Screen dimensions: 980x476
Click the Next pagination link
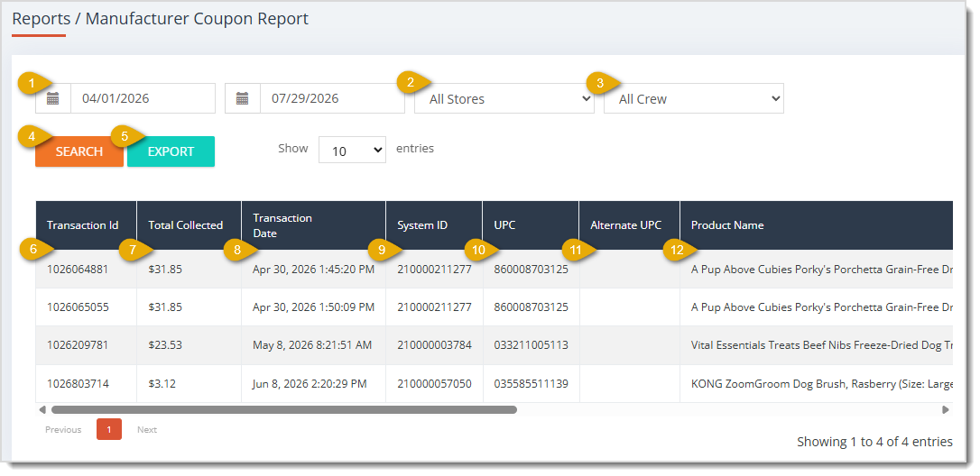[x=147, y=430]
